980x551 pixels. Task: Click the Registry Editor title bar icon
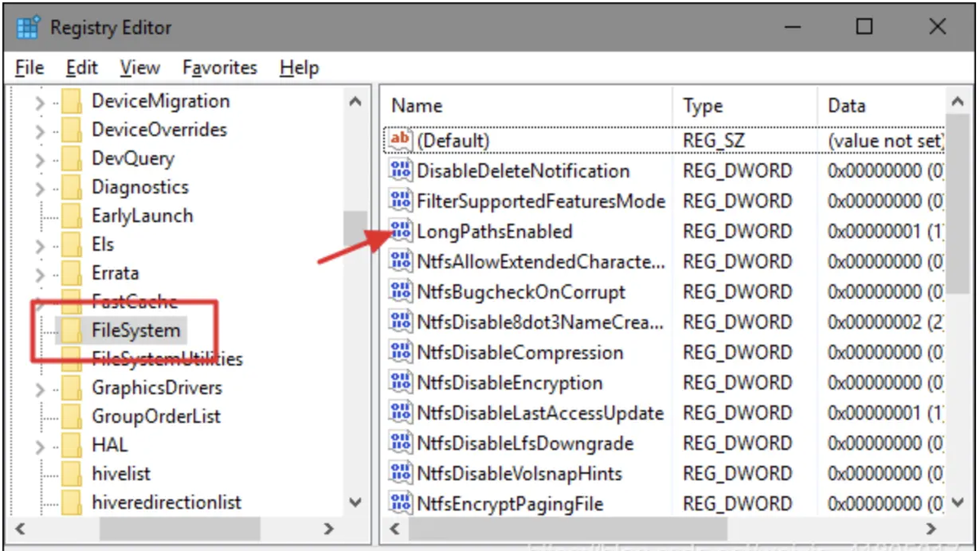click(x=28, y=27)
